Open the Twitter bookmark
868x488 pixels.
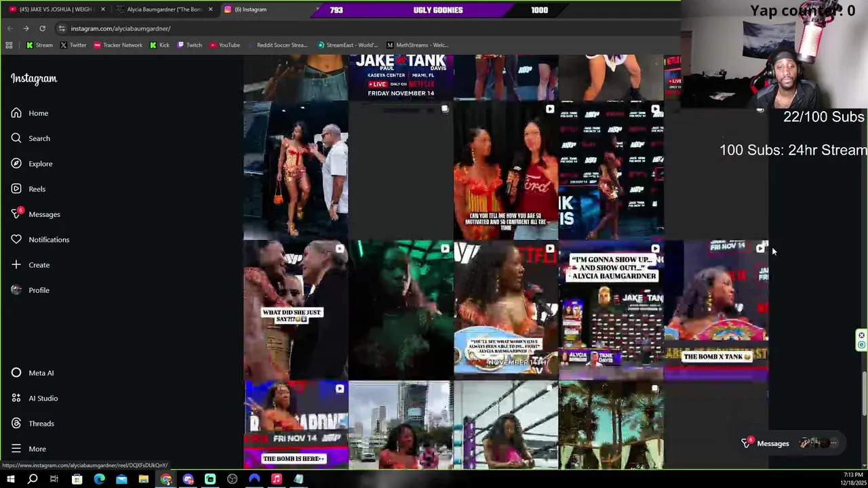(73, 45)
